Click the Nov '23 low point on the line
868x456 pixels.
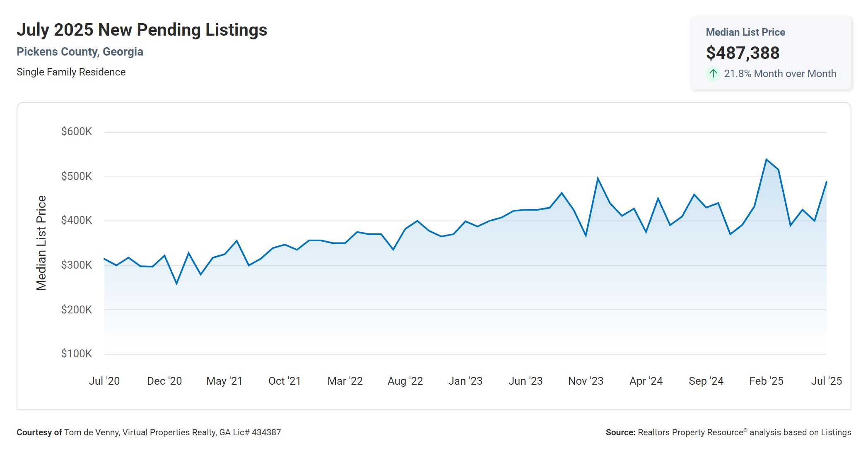tap(586, 236)
